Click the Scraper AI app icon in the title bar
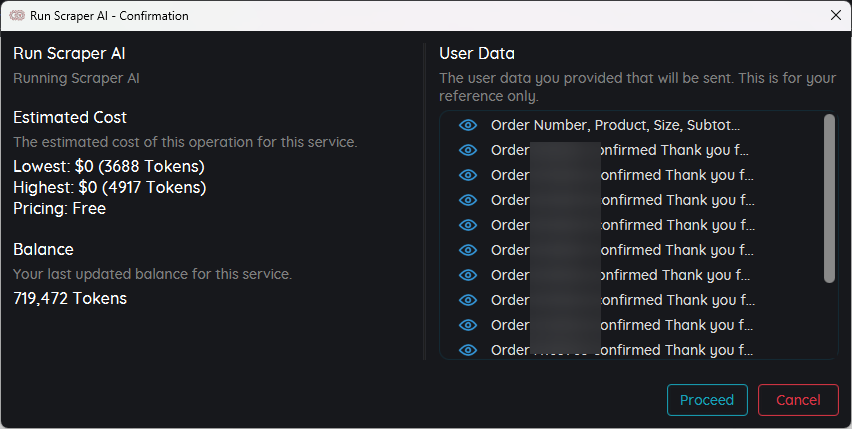The height and width of the screenshot is (429, 852). coord(17,15)
